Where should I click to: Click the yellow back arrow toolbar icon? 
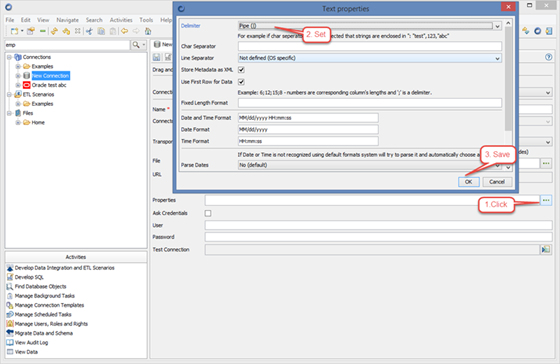124,31
